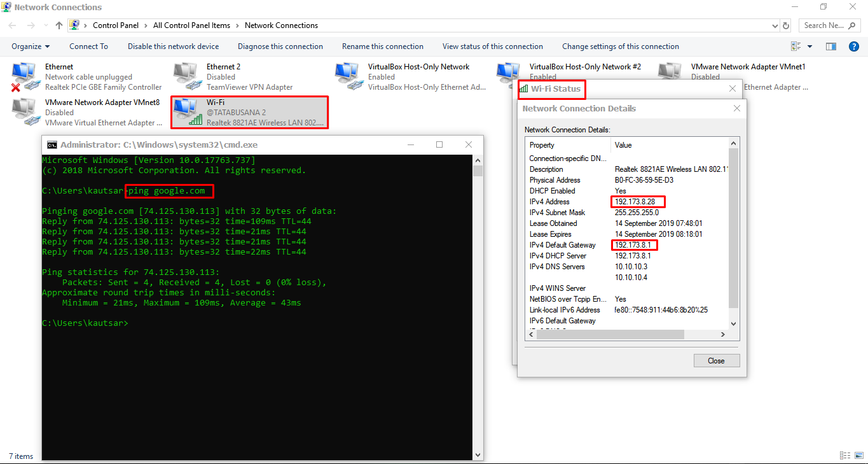Image resolution: width=868 pixels, height=464 pixels.
Task: Choose Rename this connection
Action: (x=382, y=46)
